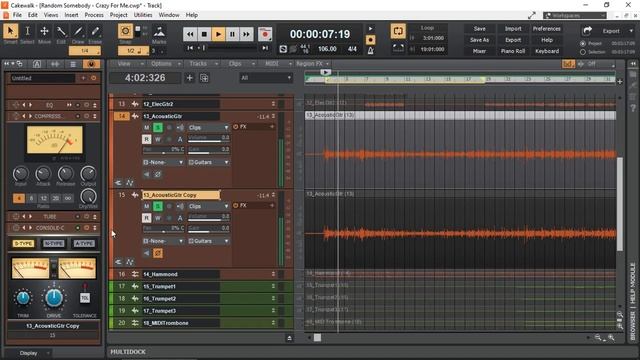The image size is (640, 360).
Task: Select the Selection export radio button
Action: pyautogui.click(x=583, y=52)
